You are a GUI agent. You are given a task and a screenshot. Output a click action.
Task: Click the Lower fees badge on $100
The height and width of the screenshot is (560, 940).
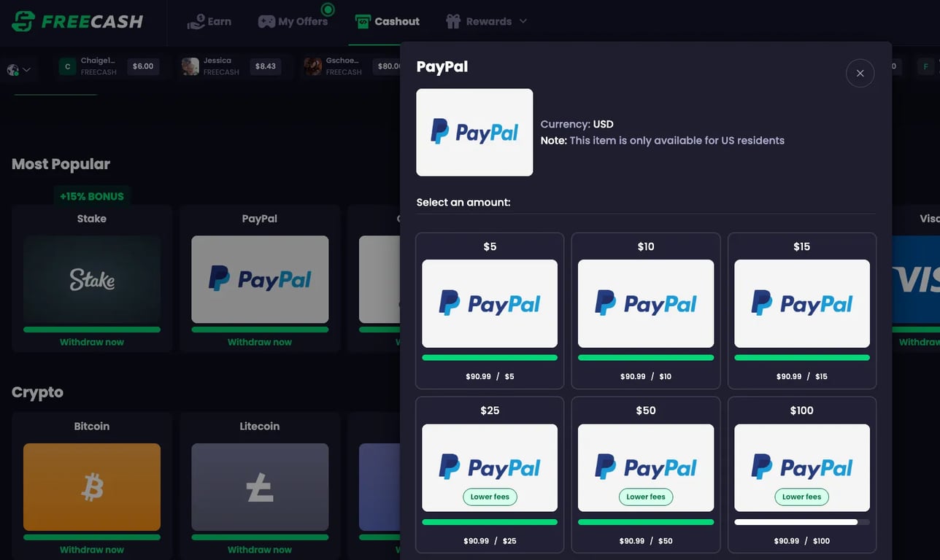[802, 497]
